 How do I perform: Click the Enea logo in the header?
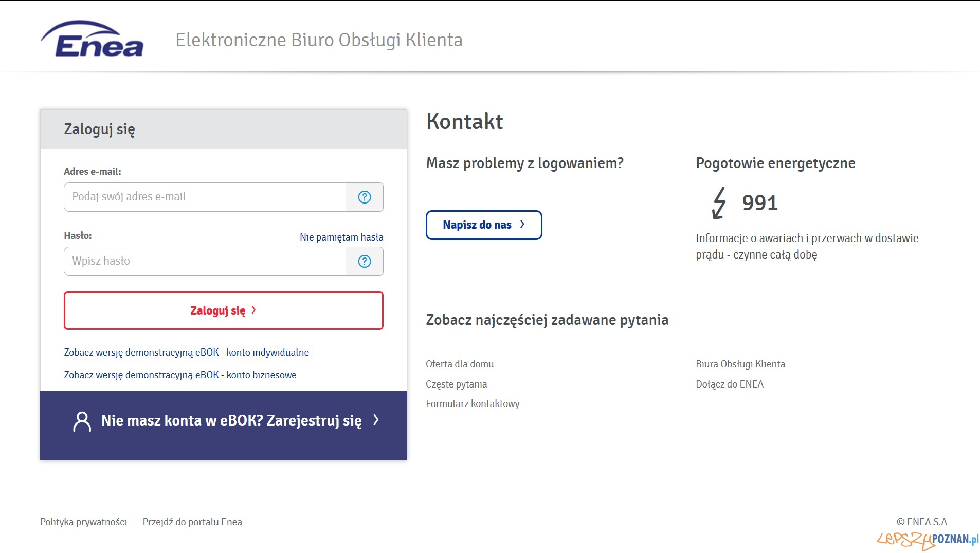pyautogui.click(x=93, y=40)
